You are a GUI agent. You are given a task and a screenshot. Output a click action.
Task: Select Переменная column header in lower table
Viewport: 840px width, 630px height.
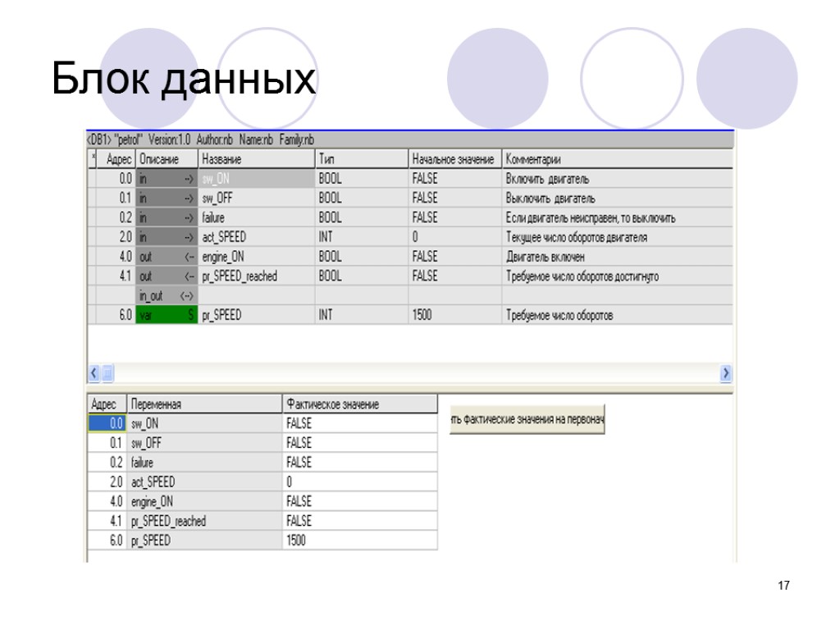(x=204, y=404)
